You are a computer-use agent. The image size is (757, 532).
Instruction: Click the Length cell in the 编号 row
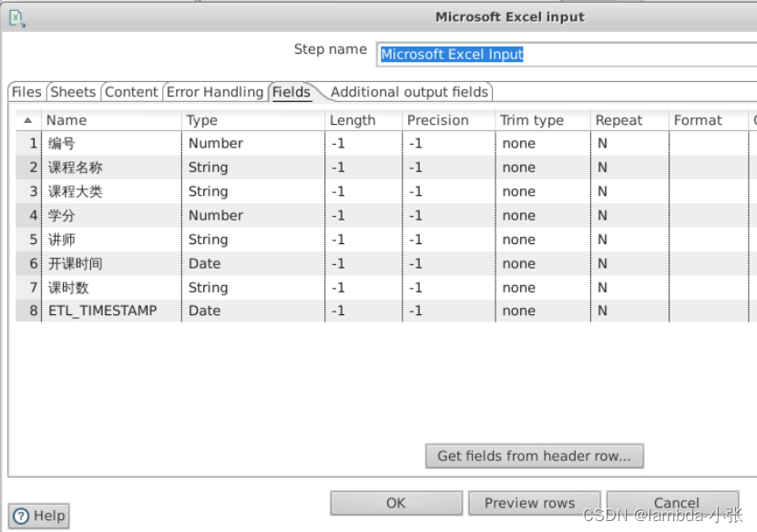pyautogui.click(x=363, y=143)
